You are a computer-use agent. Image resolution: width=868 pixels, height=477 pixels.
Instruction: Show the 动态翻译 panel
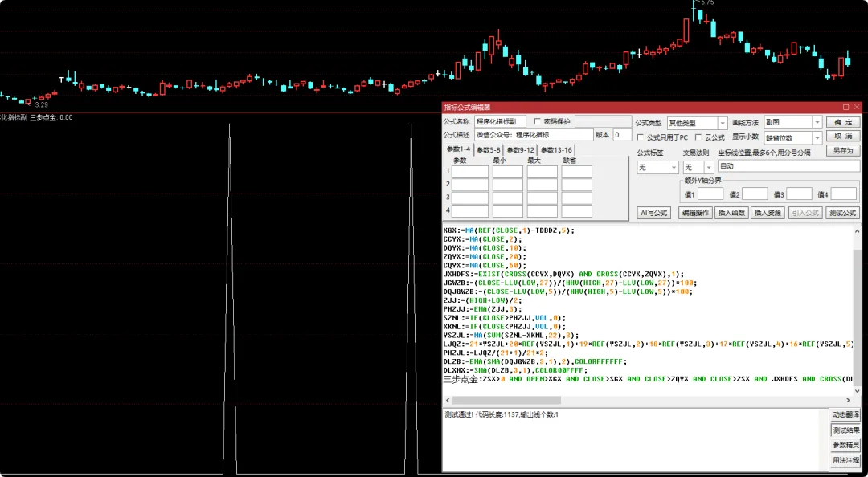click(x=845, y=414)
